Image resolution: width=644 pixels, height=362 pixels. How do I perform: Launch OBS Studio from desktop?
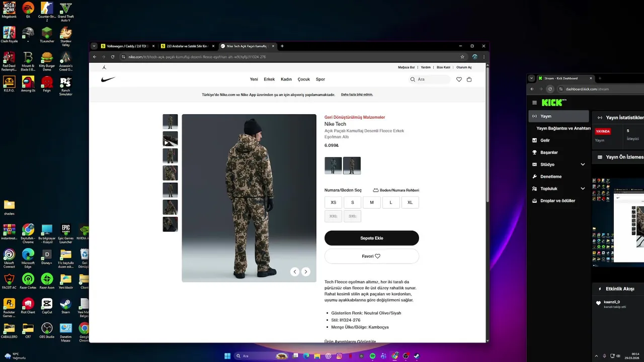click(x=47, y=330)
